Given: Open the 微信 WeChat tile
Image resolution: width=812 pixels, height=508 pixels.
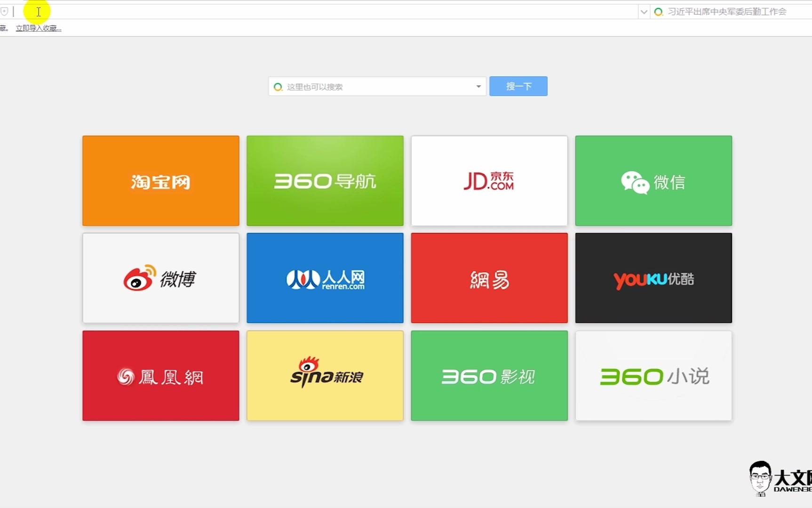Looking at the screenshot, I should click(x=653, y=181).
